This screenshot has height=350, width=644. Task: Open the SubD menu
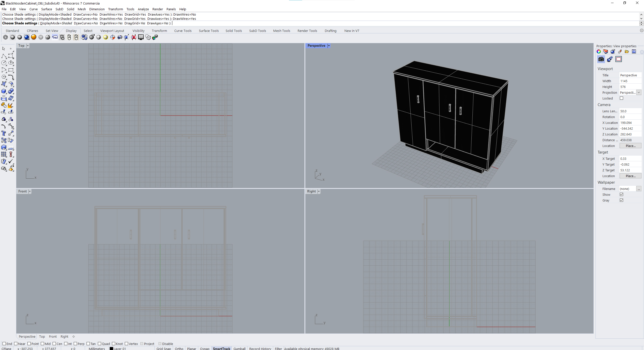tap(59, 9)
